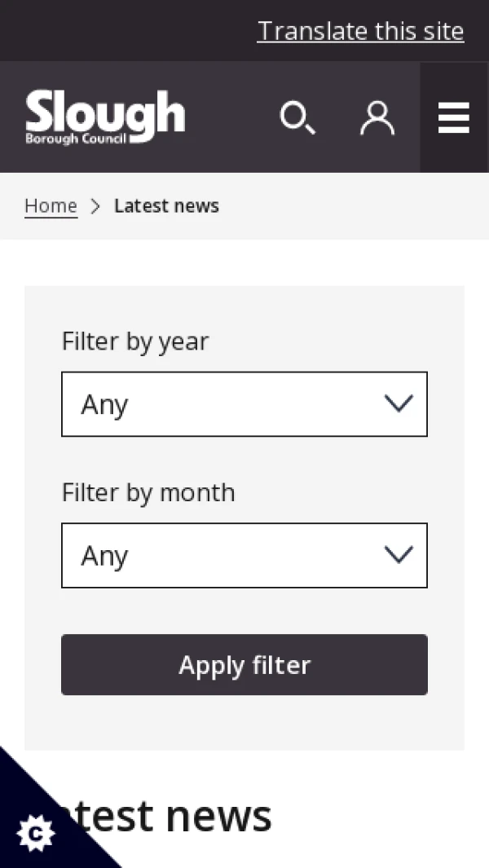This screenshot has width=489, height=868.
Task: Expand the Filter by month dropdown
Action: [x=244, y=556]
